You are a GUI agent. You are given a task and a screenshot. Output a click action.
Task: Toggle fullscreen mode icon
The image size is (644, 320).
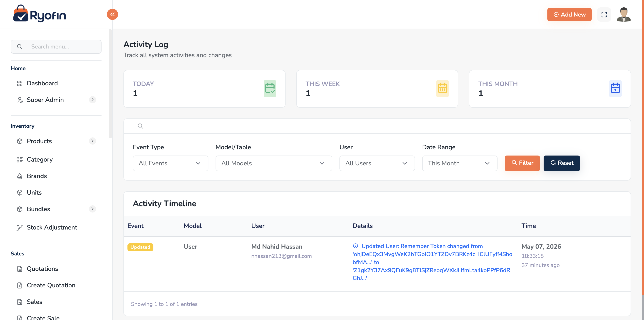pyautogui.click(x=604, y=15)
